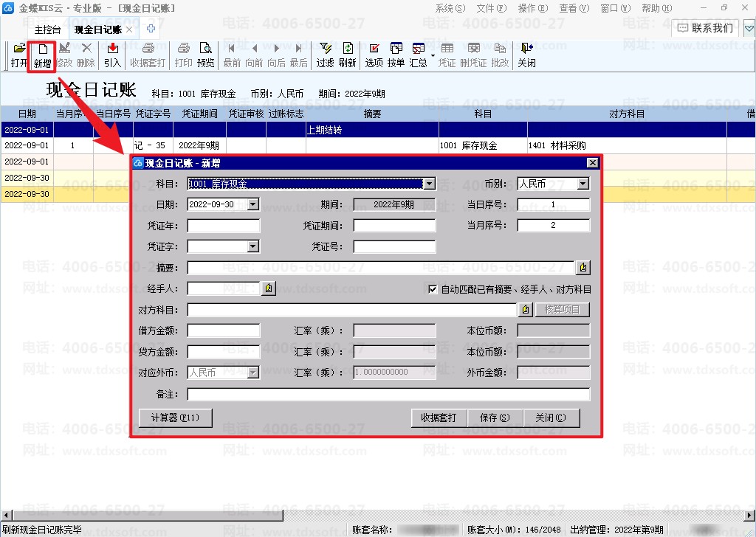The height and width of the screenshot is (537, 756).
Task: Select cell 1401 材料采购
Action: click(627, 145)
